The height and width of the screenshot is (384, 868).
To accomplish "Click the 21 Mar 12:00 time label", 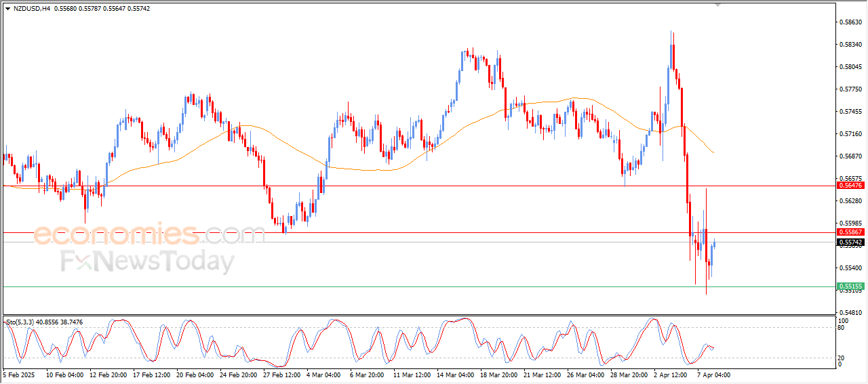I will [x=542, y=375].
